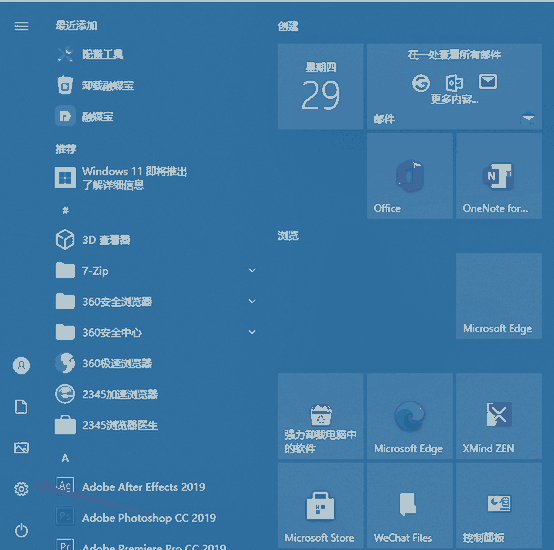Click the Google icon in mail tile
Screen dimensions: 554x550
421,83
